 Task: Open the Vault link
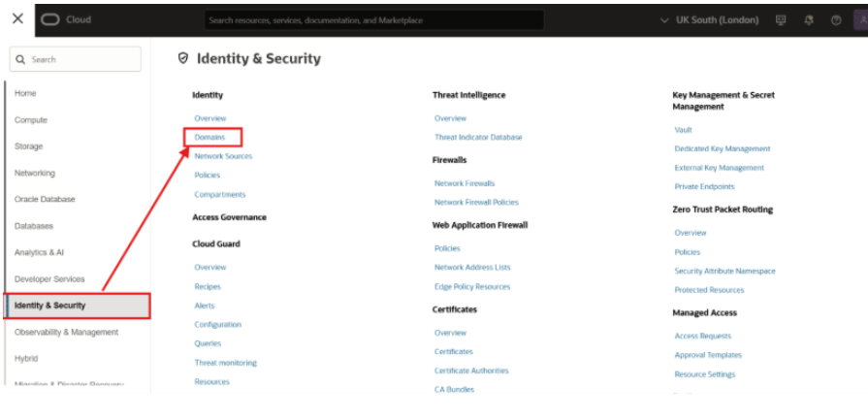[684, 130]
